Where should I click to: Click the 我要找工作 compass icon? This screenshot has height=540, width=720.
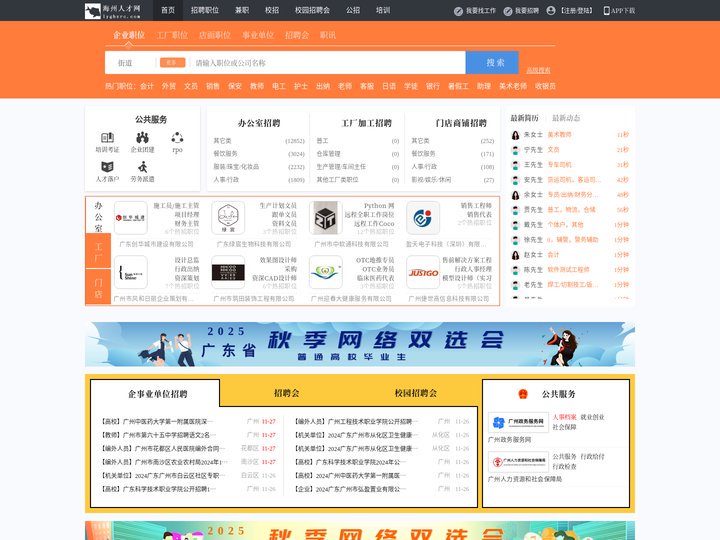[458, 11]
